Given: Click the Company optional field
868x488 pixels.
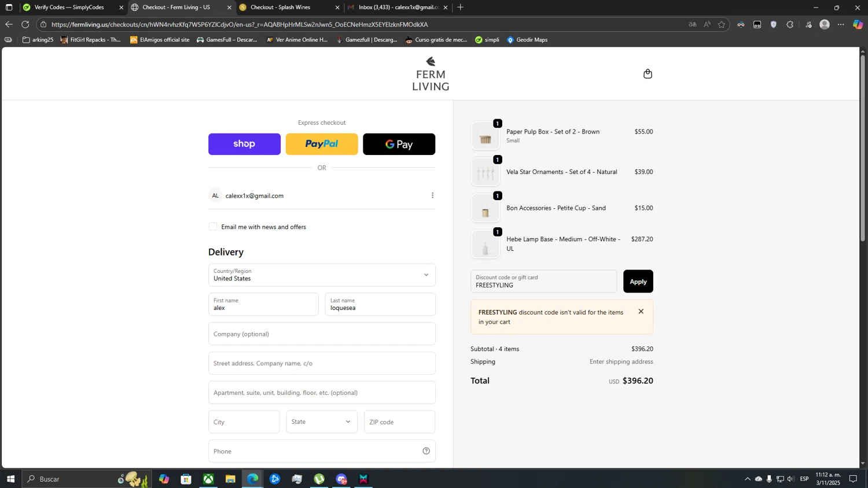Looking at the screenshot, I should point(322,334).
